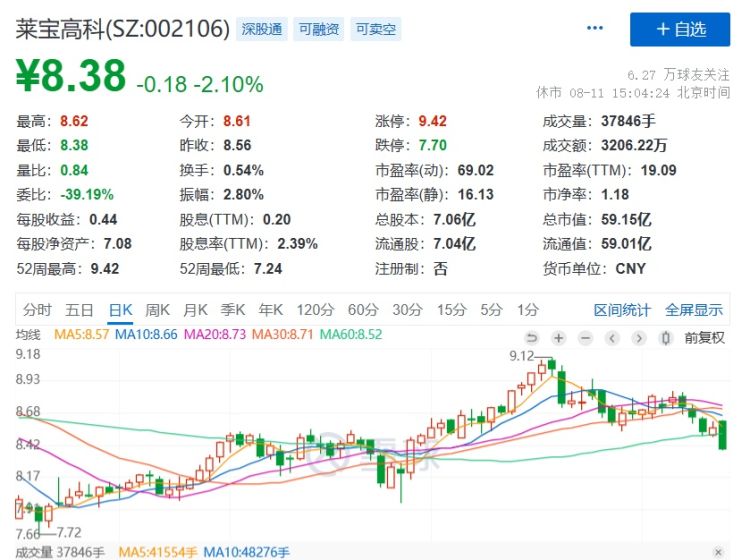Switch to the 5分 interval tab
The width and height of the screenshot is (750, 560).
491,310
